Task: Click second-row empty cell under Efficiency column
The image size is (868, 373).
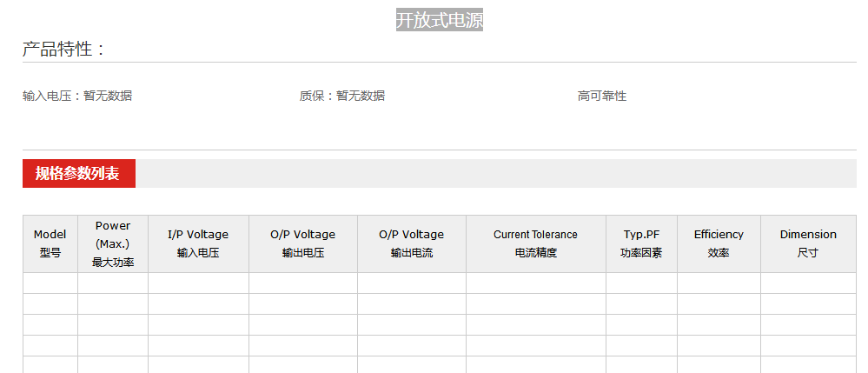Action: tap(719, 304)
